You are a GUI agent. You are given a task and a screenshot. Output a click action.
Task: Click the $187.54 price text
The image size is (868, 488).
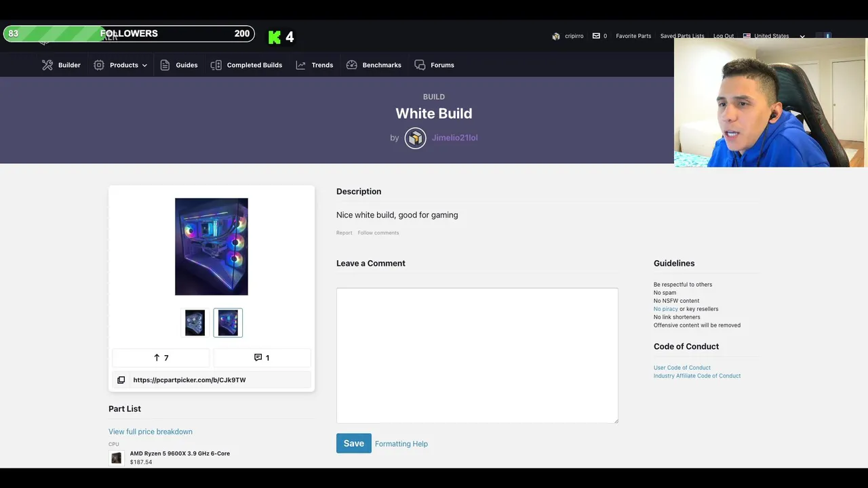click(141, 462)
